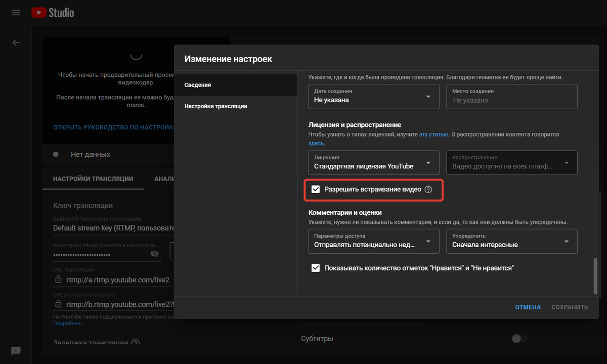
Task: Click the send feedback icon
Action: pos(16,350)
